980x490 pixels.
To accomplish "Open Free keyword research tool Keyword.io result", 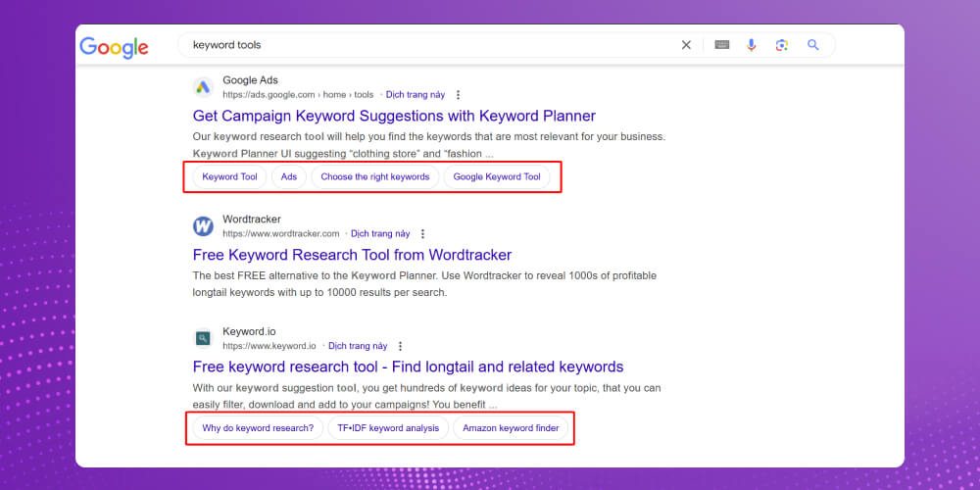I will point(408,367).
